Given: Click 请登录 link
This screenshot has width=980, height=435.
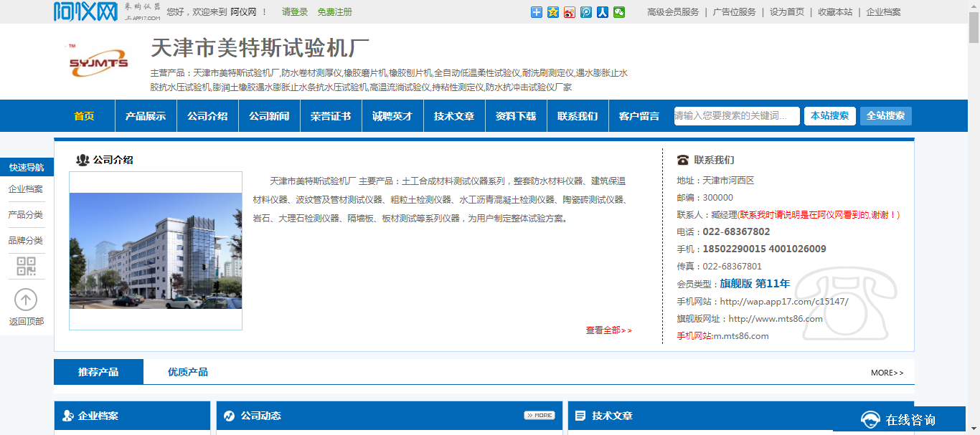Looking at the screenshot, I should [295, 12].
